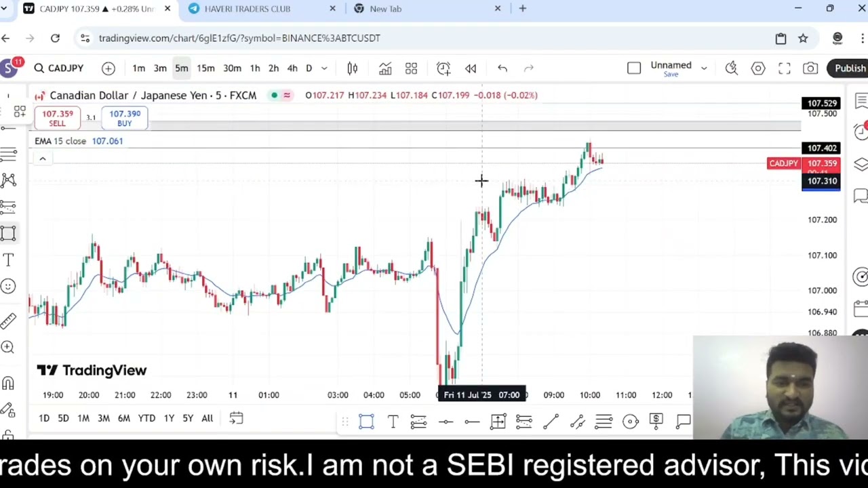Undo the last chart action

click(502, 68)
